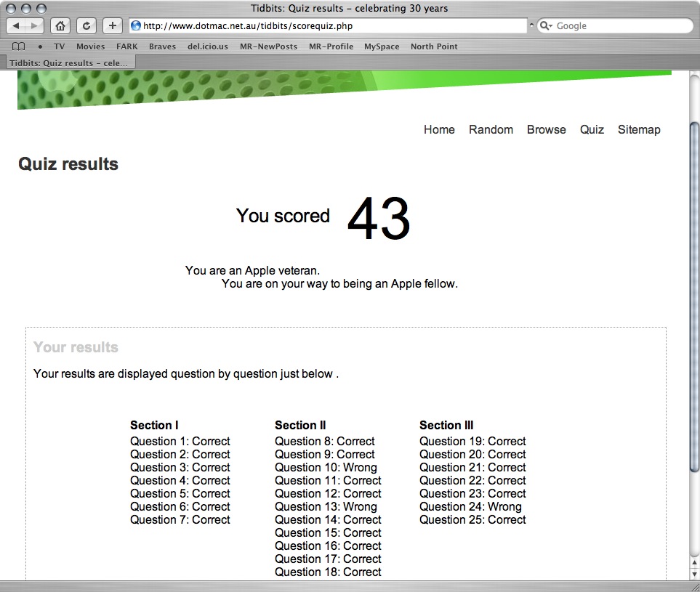Open the North Point bookmark
This screenshot has width=700, height=592.
(435, 46)
